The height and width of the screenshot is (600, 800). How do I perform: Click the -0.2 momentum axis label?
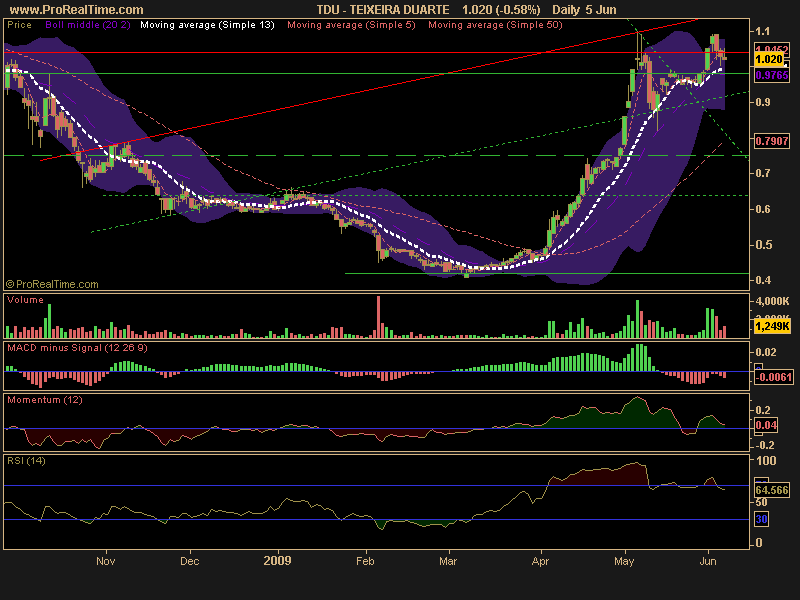coord(765,445)
